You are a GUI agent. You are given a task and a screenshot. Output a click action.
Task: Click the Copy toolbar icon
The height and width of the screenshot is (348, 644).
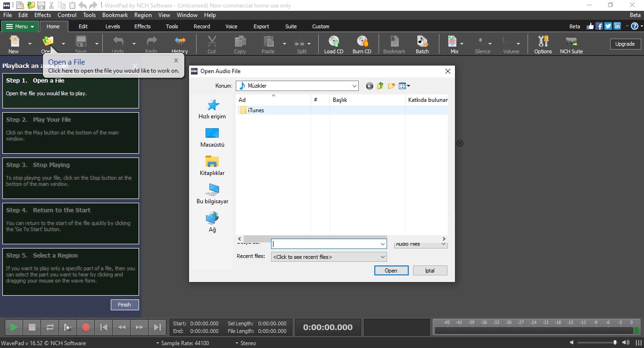point(240,44)
